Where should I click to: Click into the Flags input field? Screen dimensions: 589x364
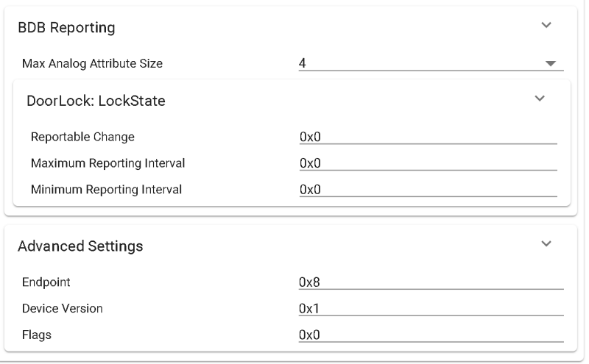pyautogui.click(x=431, y=335)
